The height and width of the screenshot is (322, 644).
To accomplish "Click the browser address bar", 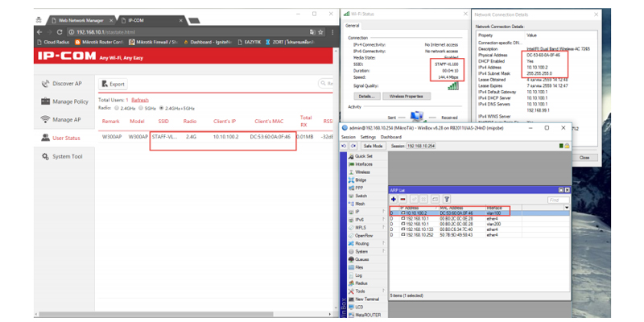I will [185, 32].
